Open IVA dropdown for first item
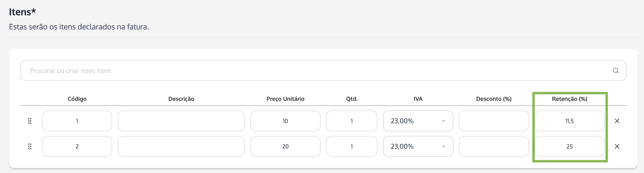644x173 pixels. pyautogui.click(x=418, y=121)
